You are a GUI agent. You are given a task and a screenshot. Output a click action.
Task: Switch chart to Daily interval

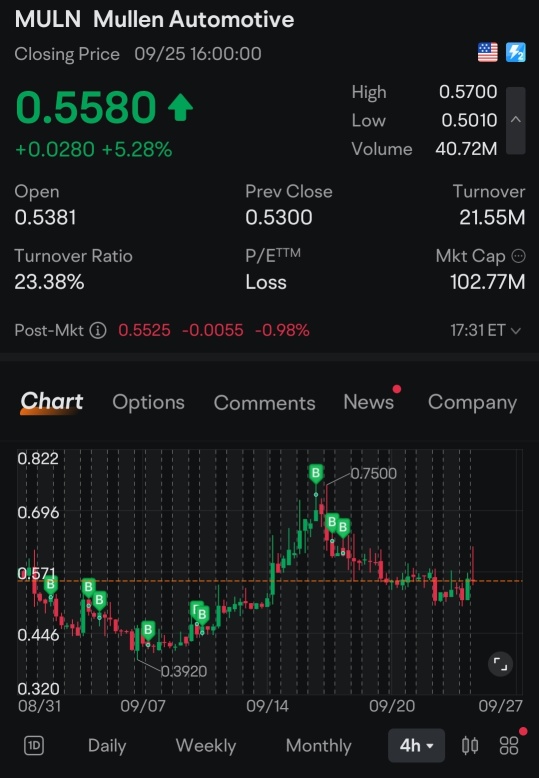tap(107, 746)
